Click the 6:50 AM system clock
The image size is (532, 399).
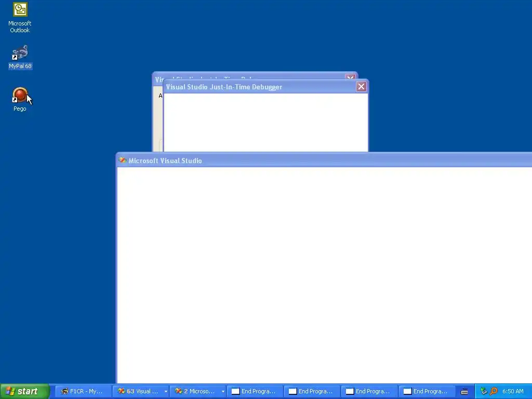pos(513,391)
